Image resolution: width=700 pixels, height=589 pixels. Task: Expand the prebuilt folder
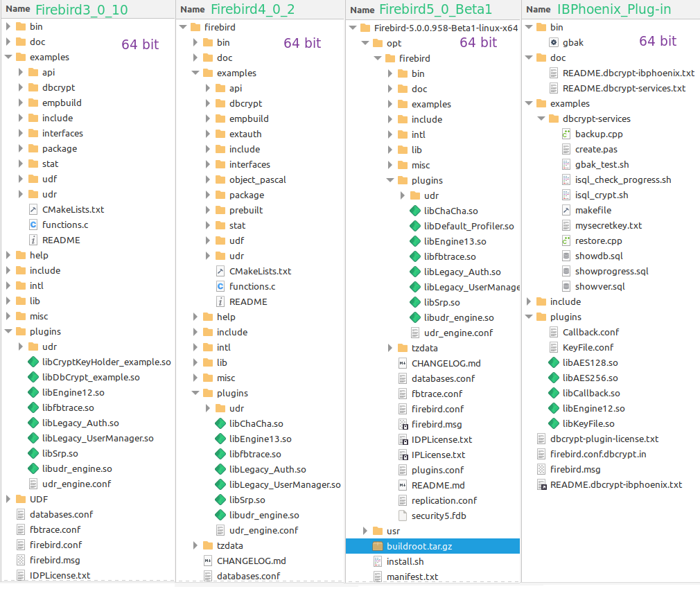point(208,210)
